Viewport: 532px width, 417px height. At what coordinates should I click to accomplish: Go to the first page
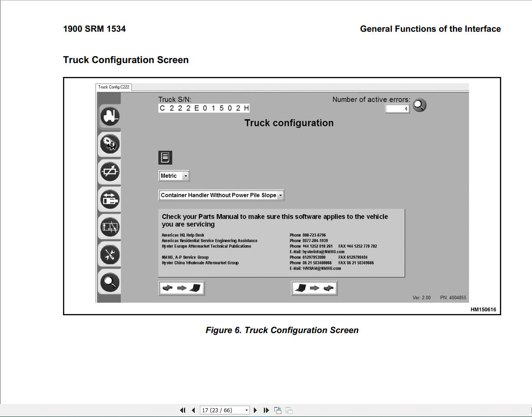(183, 410)
